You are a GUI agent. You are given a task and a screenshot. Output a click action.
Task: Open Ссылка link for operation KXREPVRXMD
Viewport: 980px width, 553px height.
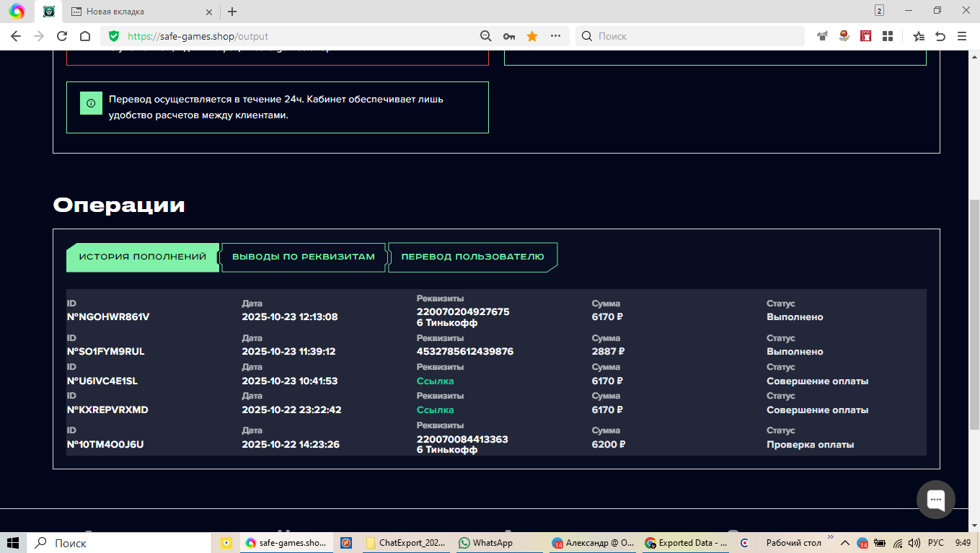click(435, 410)
